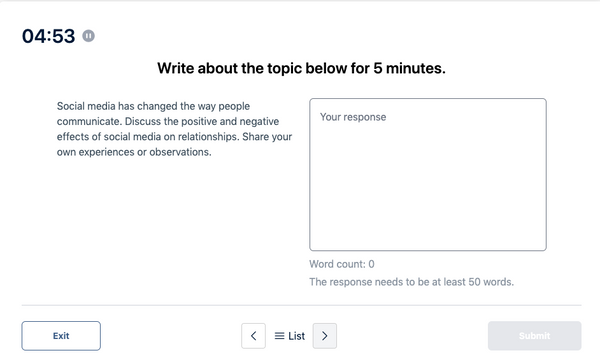Click the greyed-out Submit button
This screenshot has width=600, height=364.
tap(535, 336)
